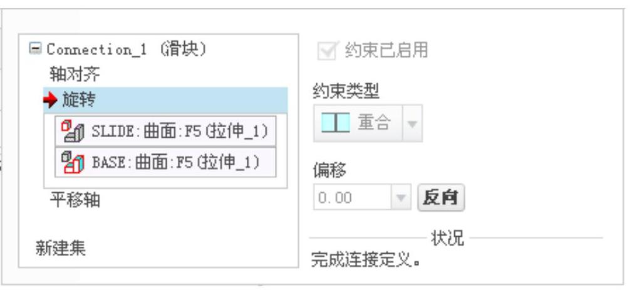Click the 完成连接定义 status message
Image resolution: width=644 pixels, height=290 pixels.
click(x=366, y=259)
